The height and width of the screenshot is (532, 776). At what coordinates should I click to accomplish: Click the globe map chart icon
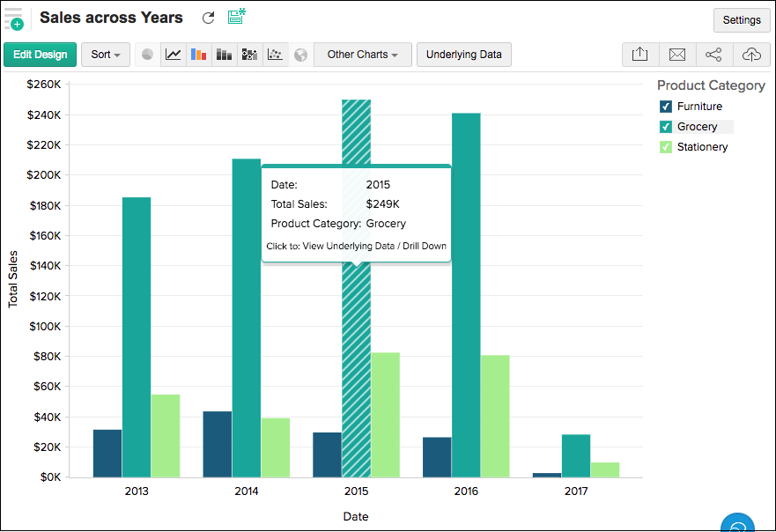click(x=301, y=55)
